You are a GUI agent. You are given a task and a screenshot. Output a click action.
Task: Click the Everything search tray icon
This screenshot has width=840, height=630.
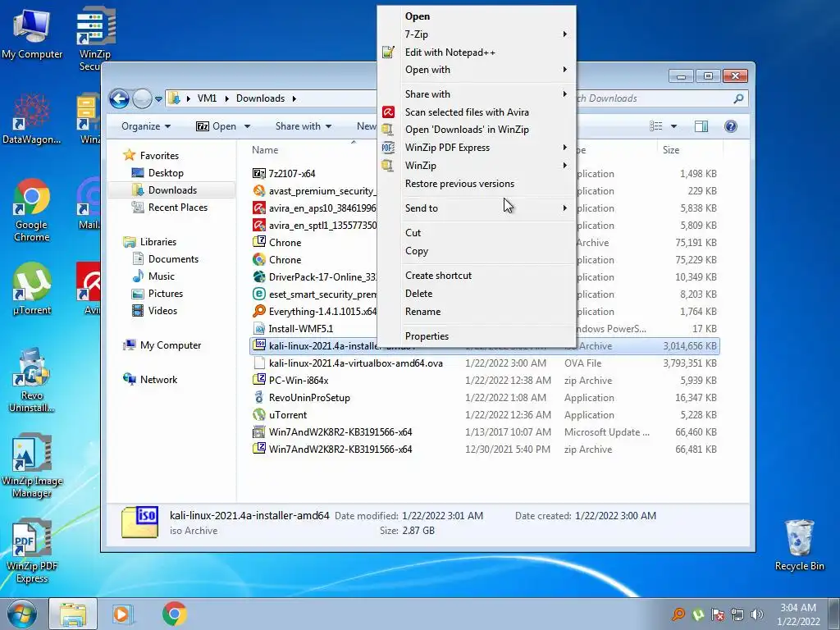point(678,614)
